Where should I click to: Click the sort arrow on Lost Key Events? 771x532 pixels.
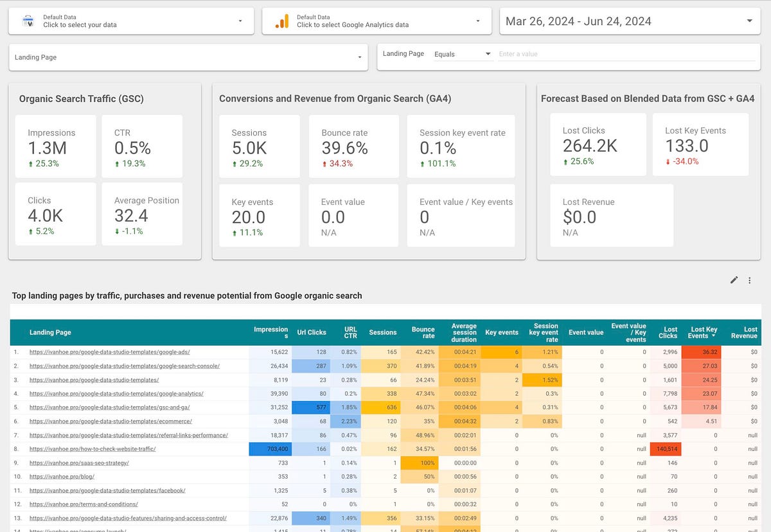pyautogui.click(x=713, y=336)
